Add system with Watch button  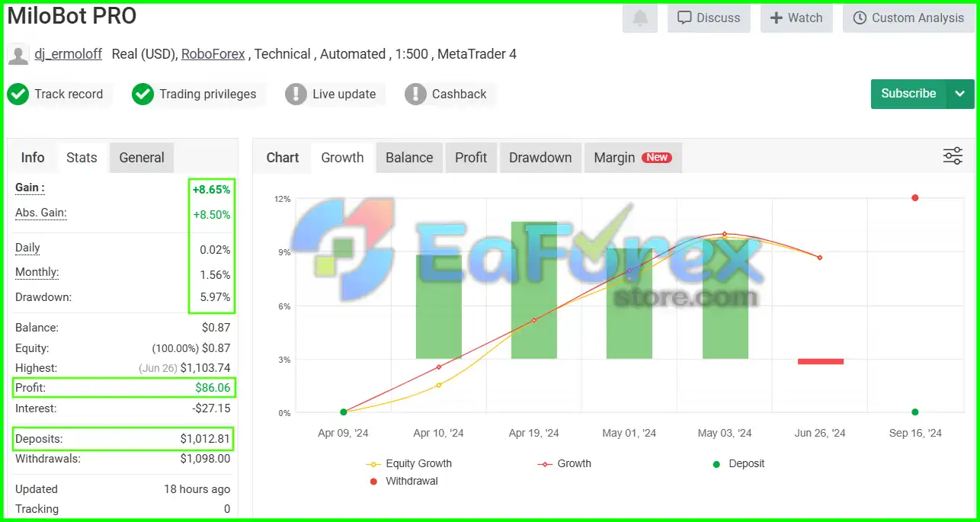[x=796, y=18]
